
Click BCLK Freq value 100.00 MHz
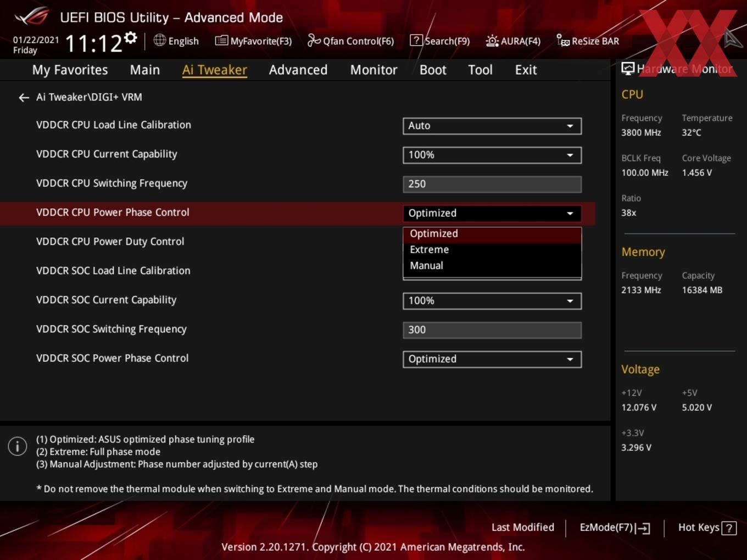tap(645, 172)
